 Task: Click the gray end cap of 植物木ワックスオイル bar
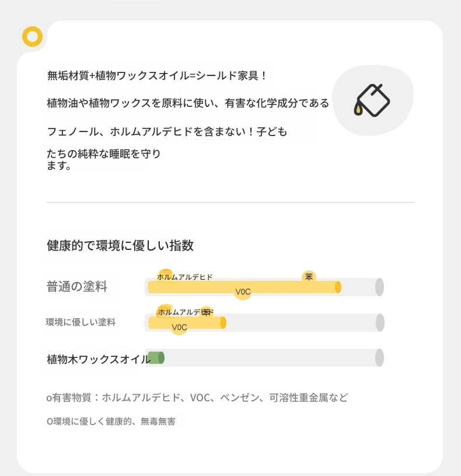(379, 358)
